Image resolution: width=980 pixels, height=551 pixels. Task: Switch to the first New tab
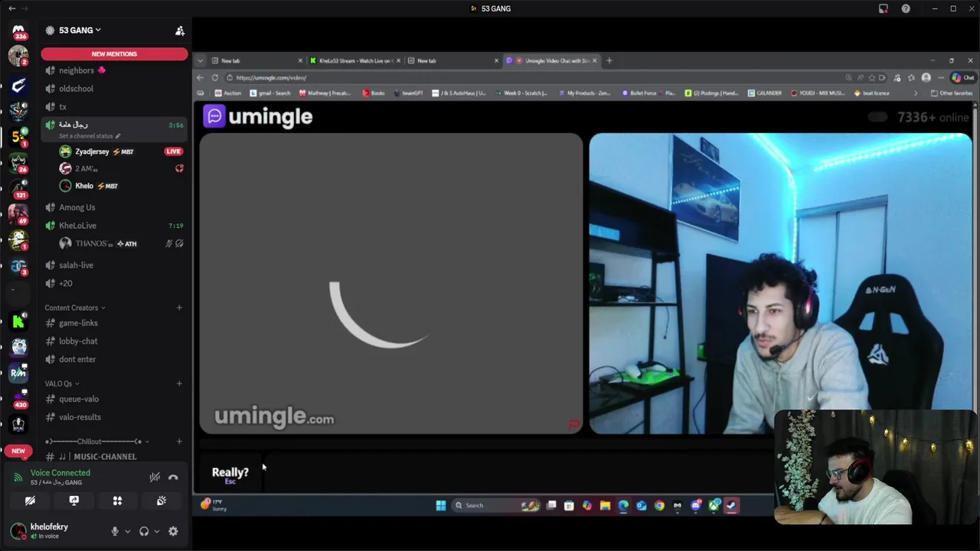coord(256,60)
